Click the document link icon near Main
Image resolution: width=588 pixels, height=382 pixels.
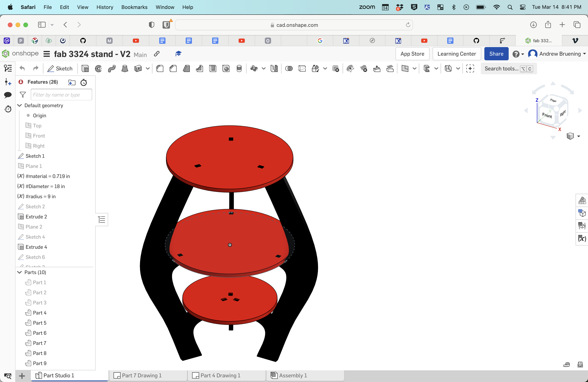click(x=157, y=54)
